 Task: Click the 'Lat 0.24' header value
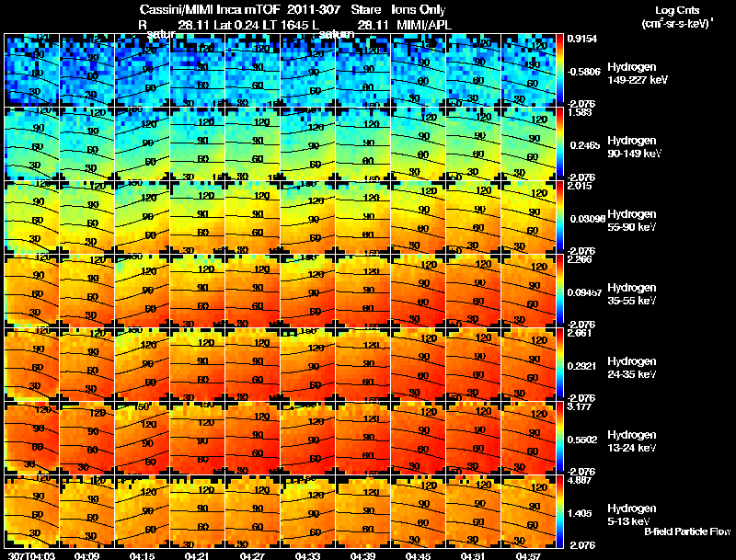pyautogui.click(x=239, y=25)
